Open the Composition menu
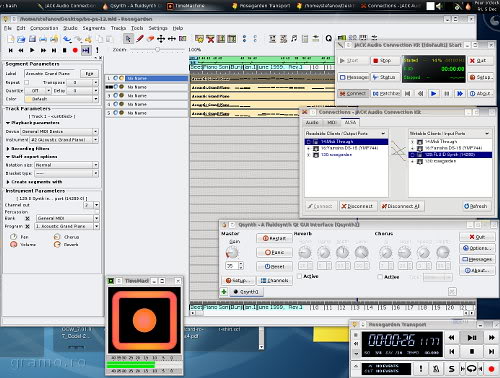500x378 pixels. (x=44, y=28)
